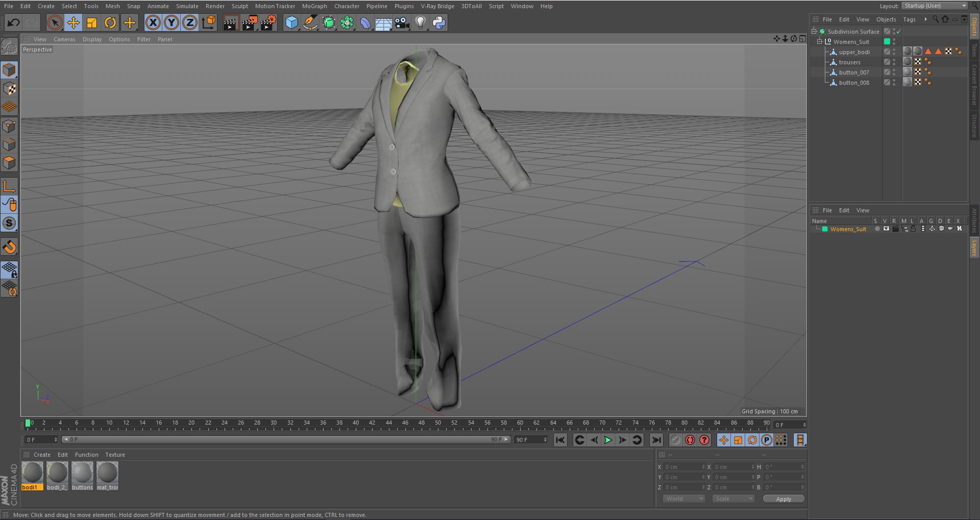This screenshot has width=980, height=520.
Task: Select the mat_trou material swatch
Action: pos(107,476)
